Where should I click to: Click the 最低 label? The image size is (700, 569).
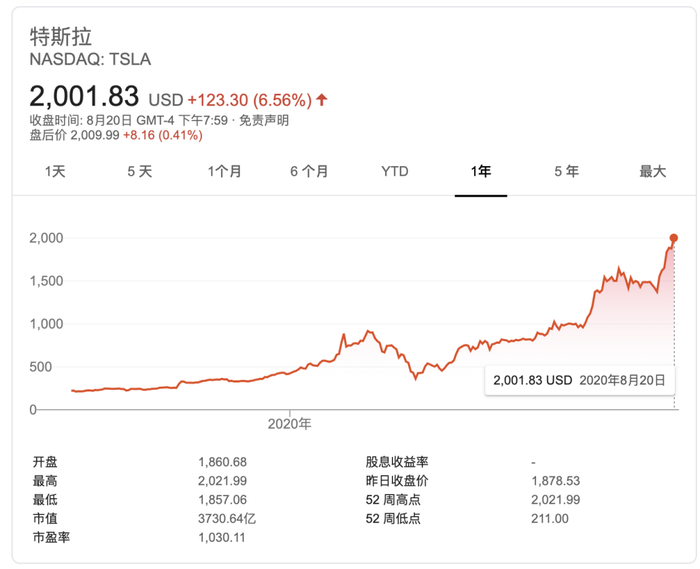click(45, 500)
